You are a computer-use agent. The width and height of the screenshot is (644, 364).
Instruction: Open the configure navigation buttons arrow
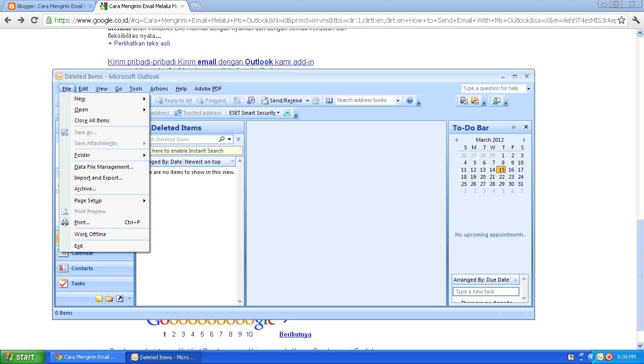coord(129,299)
